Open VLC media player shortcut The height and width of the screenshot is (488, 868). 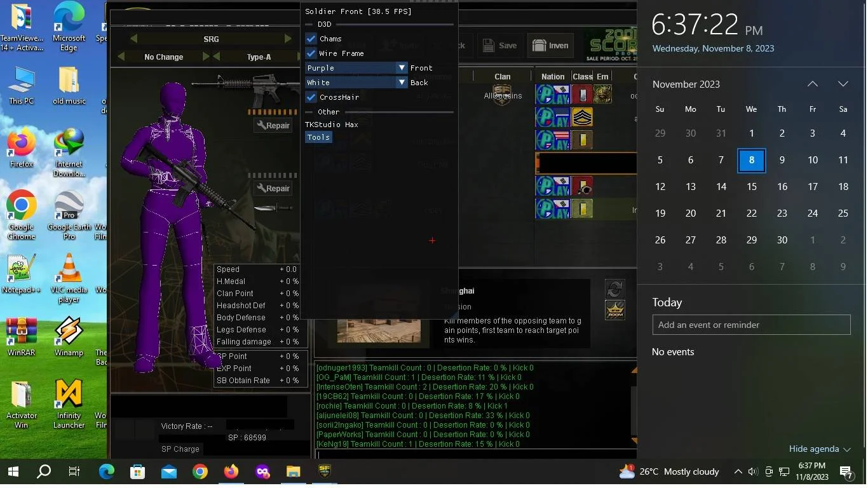coord(69,278)
